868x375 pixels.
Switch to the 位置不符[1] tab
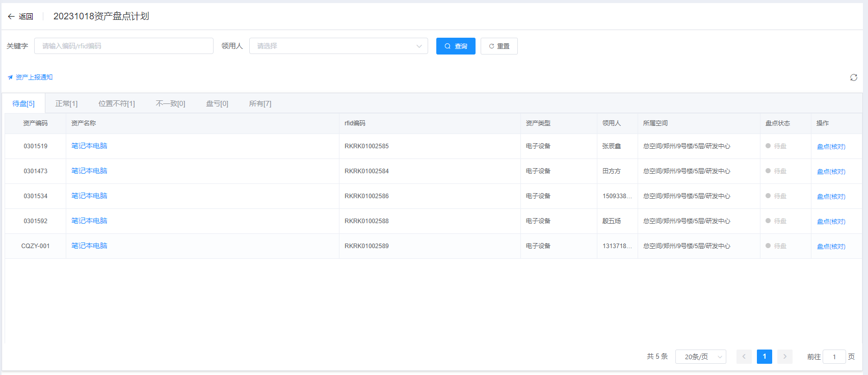(x=117, y=103)
